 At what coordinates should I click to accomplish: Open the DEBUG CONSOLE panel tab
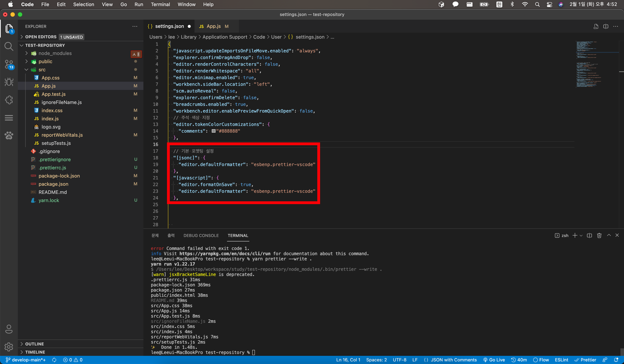pyautogui.click(x=201, y=235)
